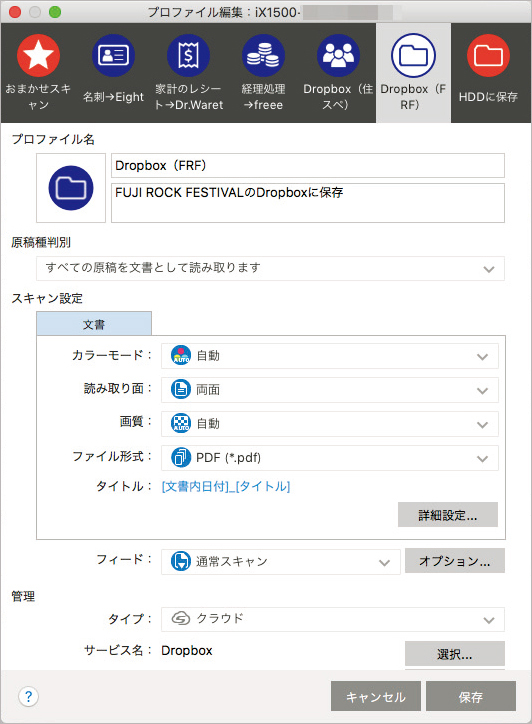
Task: Click the HDDに保存 profile label
Action: click(x=488, y=97)
